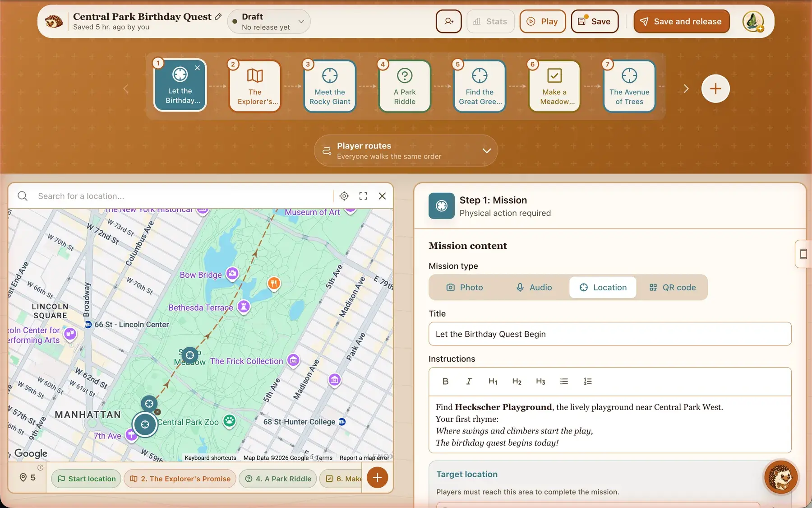Select Audio mission type
The image size is (812, 508).
(534, 287)
